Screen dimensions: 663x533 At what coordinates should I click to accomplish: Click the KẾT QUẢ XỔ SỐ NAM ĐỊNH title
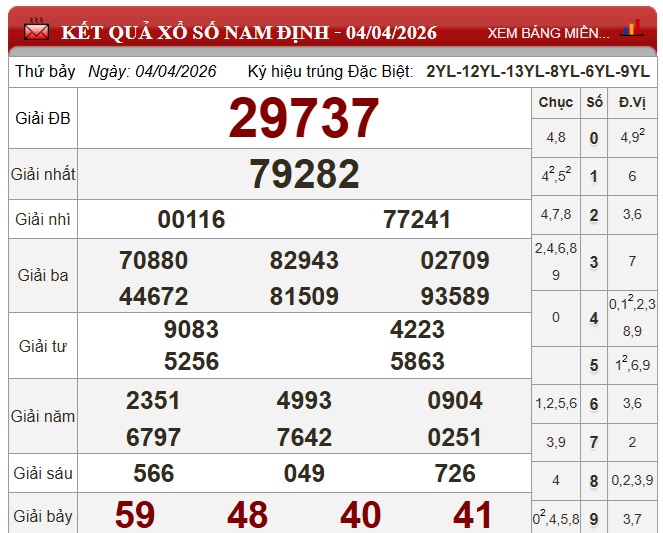[x=249, y=32]
